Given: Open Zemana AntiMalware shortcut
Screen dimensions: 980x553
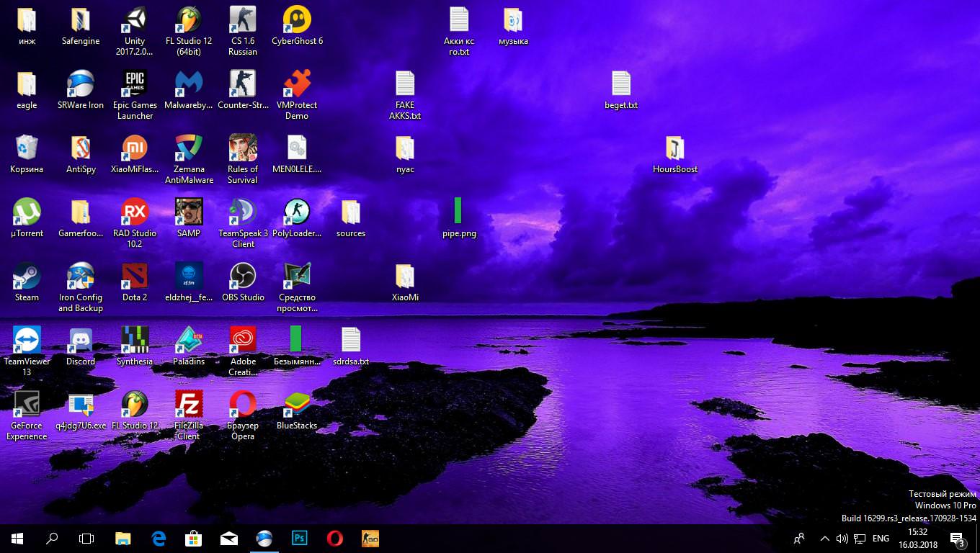Looking at the screenshot, I should 189,160.
